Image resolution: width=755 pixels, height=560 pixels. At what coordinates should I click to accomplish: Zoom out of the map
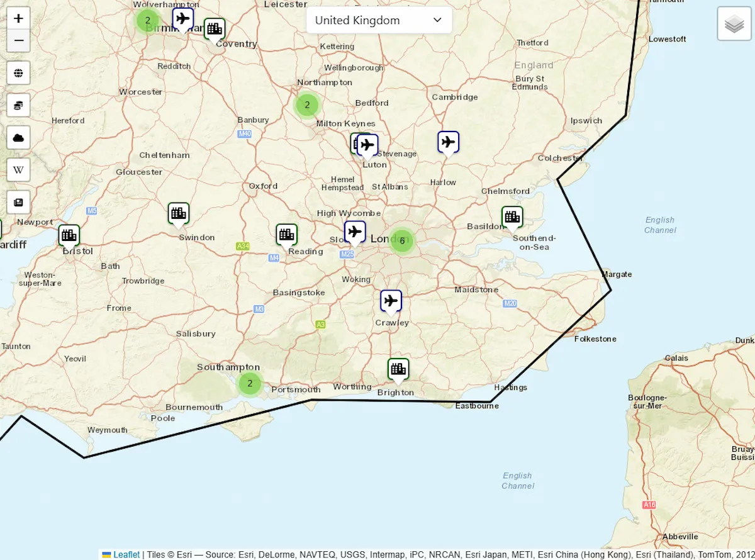[x=18, y=41]
